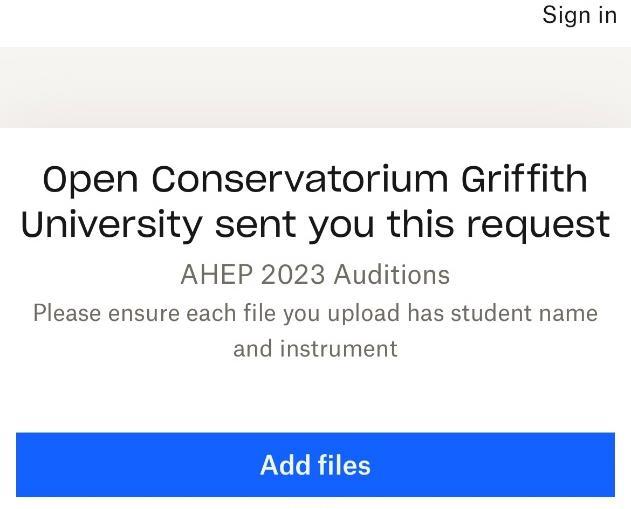
Task: Click the word 'Griffith' in the heading
Action: [524, 180]
